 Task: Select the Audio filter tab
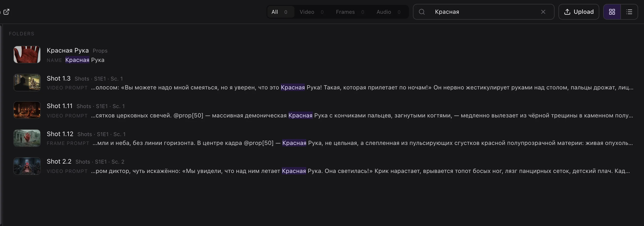click(388, 12)
